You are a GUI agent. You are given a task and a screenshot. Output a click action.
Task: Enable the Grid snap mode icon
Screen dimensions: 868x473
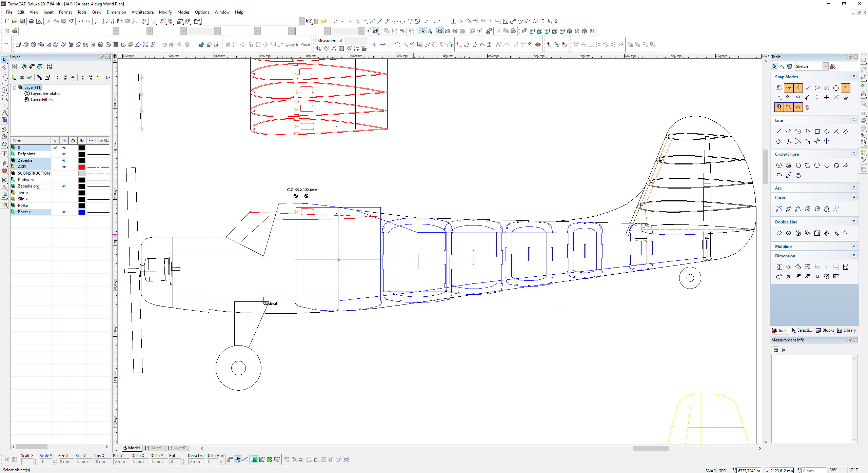[779, 98]
